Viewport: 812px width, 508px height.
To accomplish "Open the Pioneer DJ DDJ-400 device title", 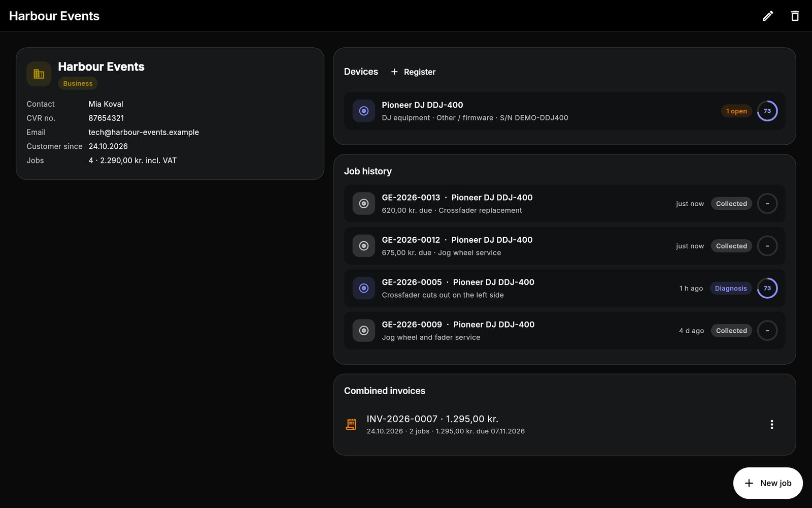I will (422, 105).
